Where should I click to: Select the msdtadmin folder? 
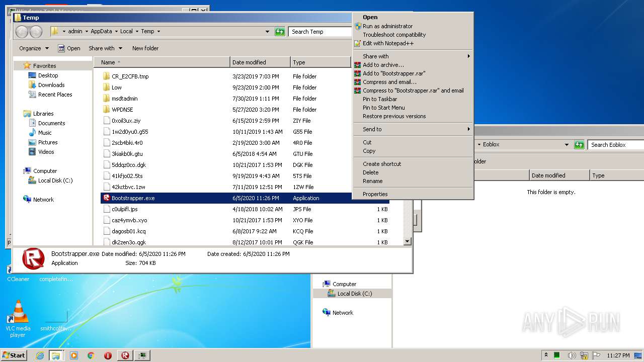(124, 99)
